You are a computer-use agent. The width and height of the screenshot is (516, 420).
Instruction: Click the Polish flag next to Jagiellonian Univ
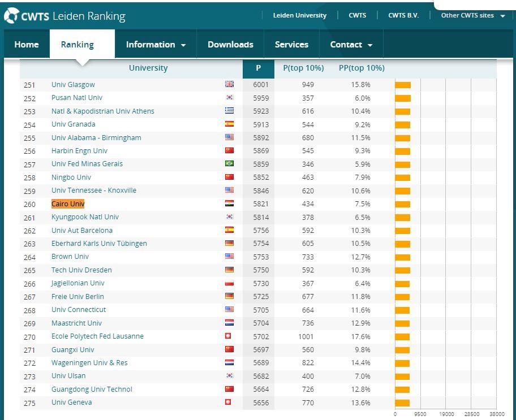229,283
